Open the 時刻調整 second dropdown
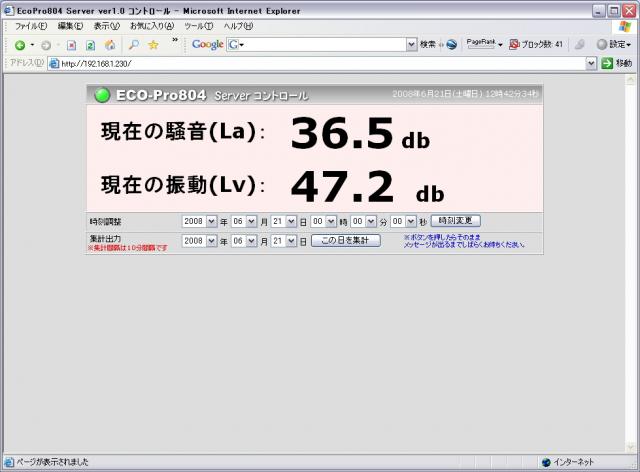The width and height of the screenshot is (640, 472). point(403,221)
